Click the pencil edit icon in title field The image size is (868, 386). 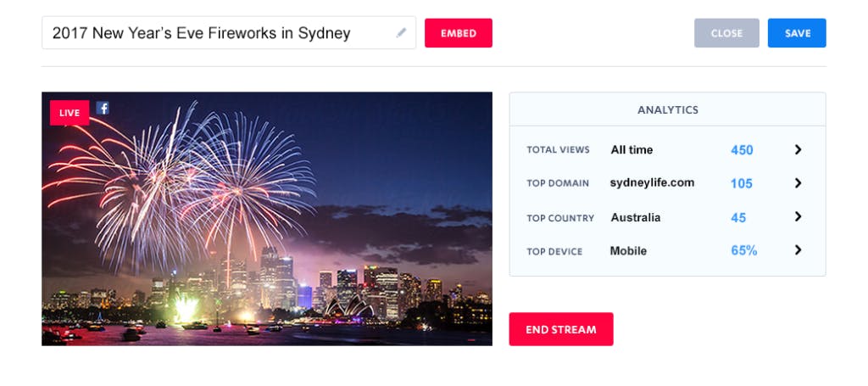401,33
